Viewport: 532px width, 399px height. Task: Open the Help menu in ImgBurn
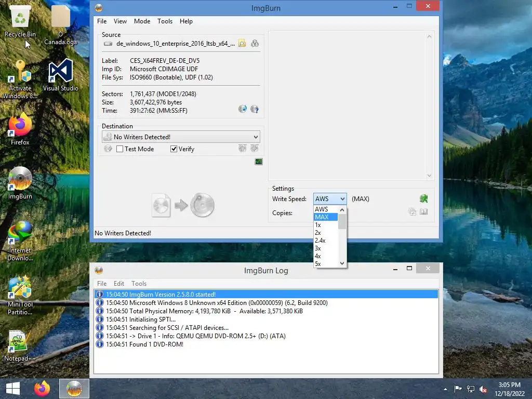pyautogui.click(x=186, y=21)
